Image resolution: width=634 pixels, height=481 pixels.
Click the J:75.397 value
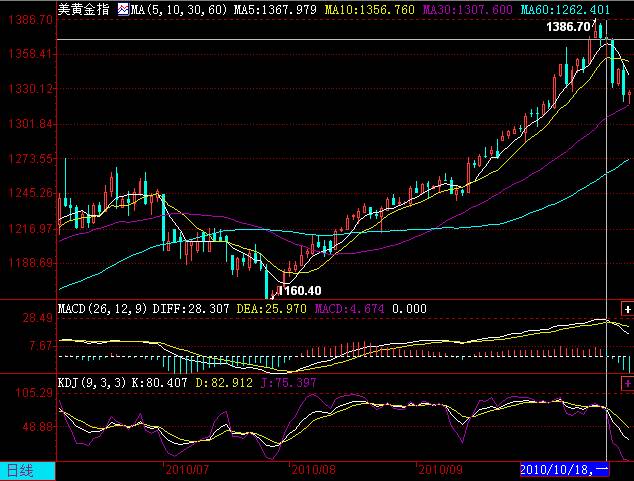pos(288,382)
